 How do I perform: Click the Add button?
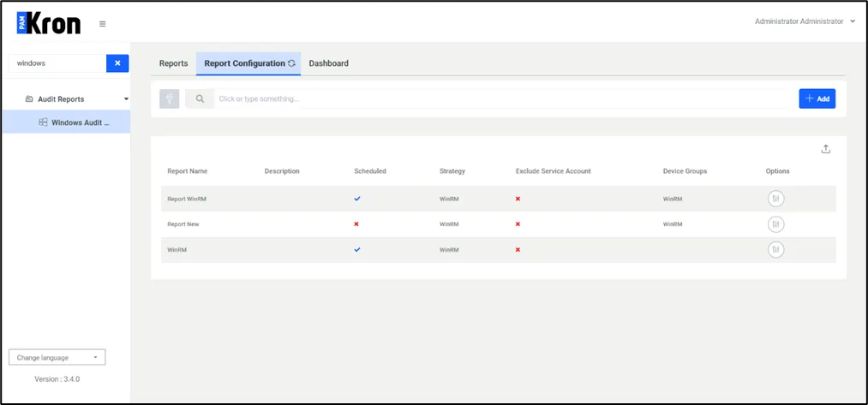817,98
